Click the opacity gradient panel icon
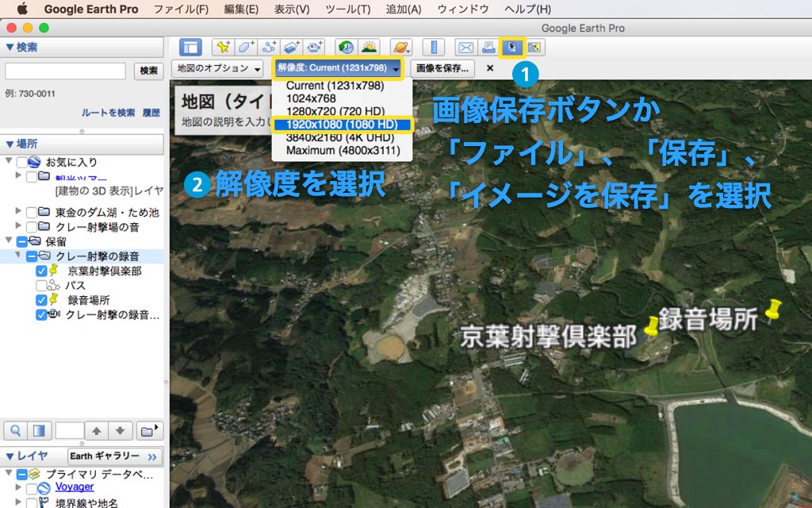This screenshot has height=508, width=812. tap(39, 431)
